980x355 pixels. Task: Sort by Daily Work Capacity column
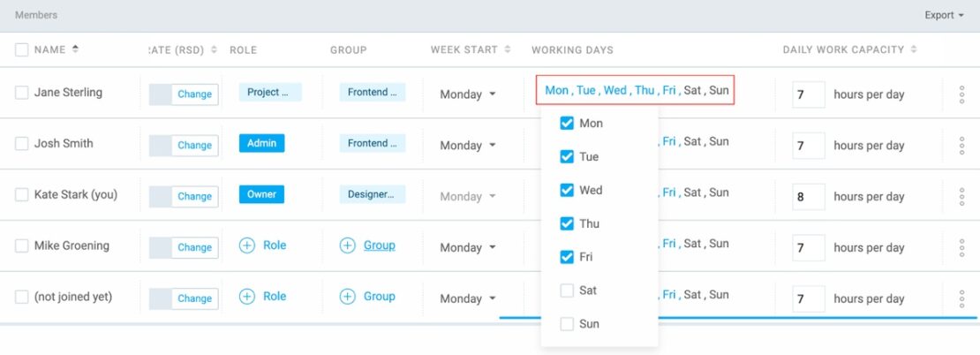click(x=912, y=49)
